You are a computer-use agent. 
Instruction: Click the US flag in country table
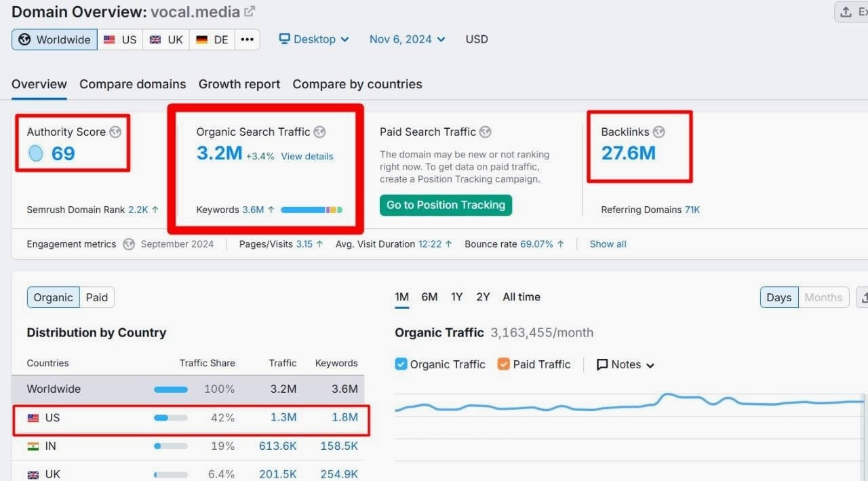(33, 418)
